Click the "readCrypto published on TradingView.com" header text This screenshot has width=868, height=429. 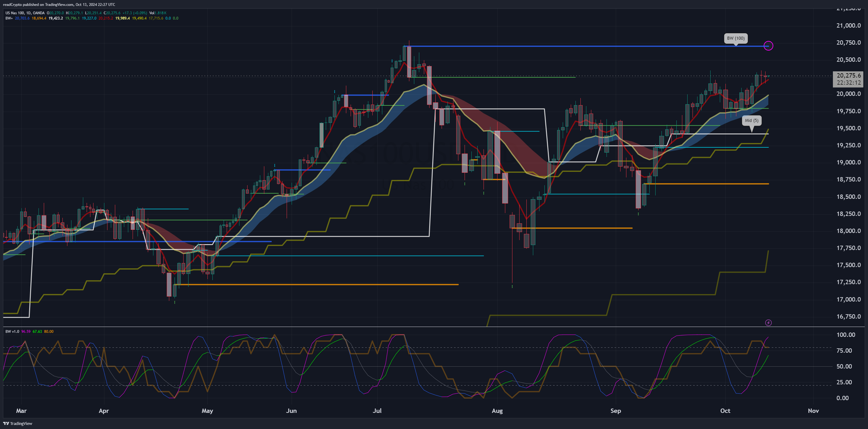[x=38, y=4]
